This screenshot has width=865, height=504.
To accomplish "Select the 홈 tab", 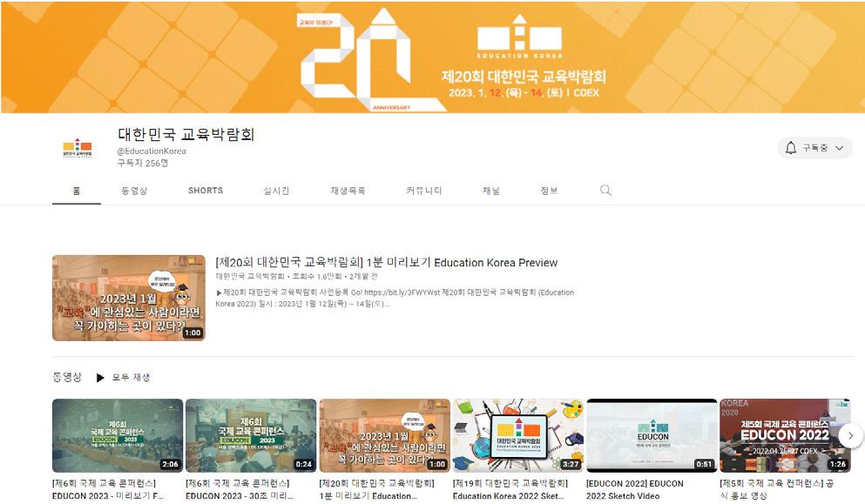I will (x=76, y=191).
